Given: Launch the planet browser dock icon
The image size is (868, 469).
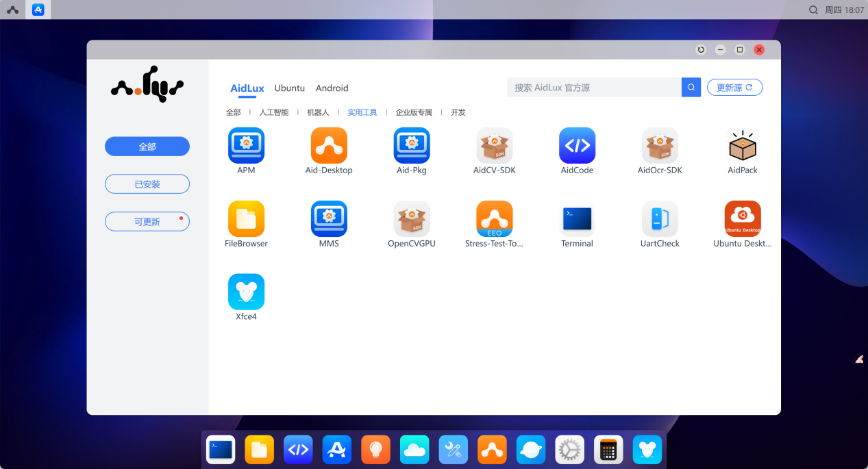Looking at the screenshot, I should (x=531, y=450).
